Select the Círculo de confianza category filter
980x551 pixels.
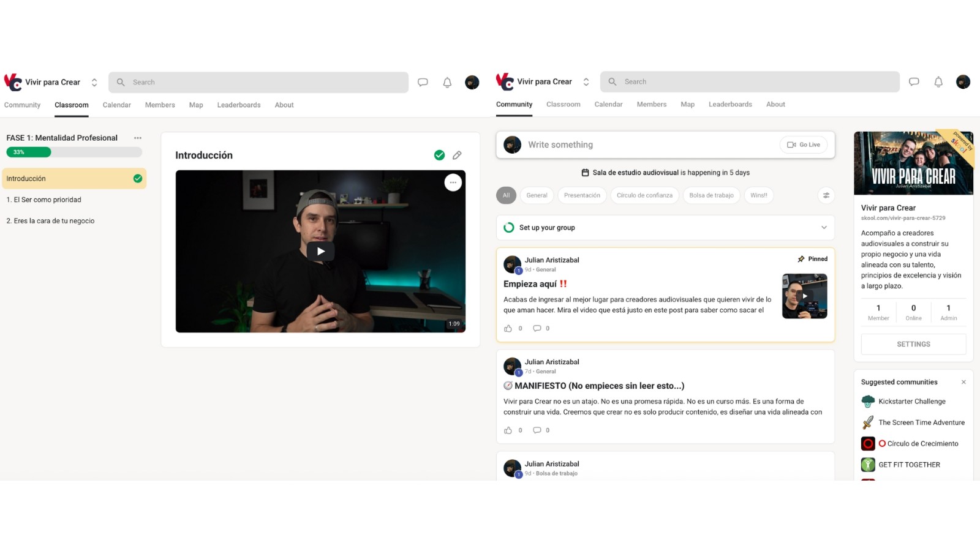pyautogui.click(x=644, y=195)
